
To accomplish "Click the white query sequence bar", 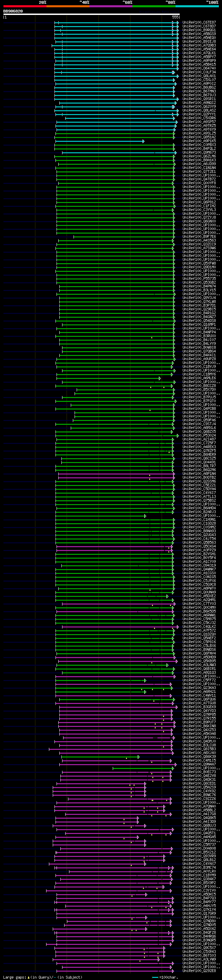I will tap(92, 15).
